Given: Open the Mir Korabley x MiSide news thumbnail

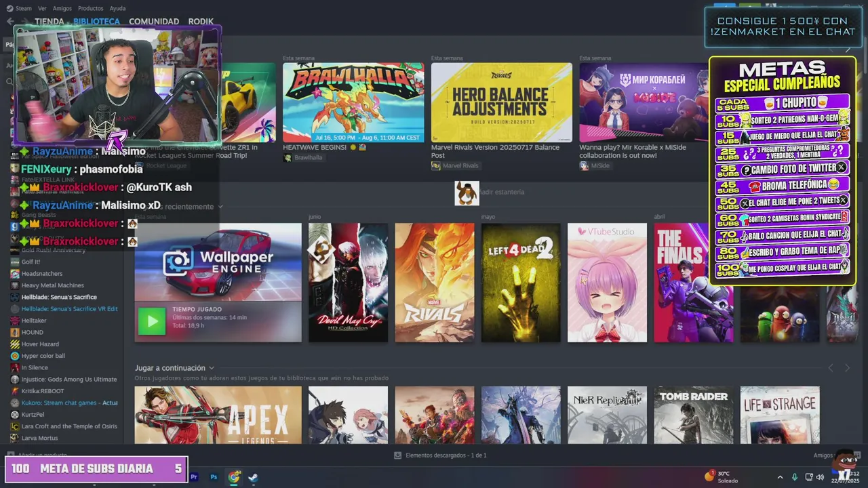Looking at the screenshot, I should [644, 102].
